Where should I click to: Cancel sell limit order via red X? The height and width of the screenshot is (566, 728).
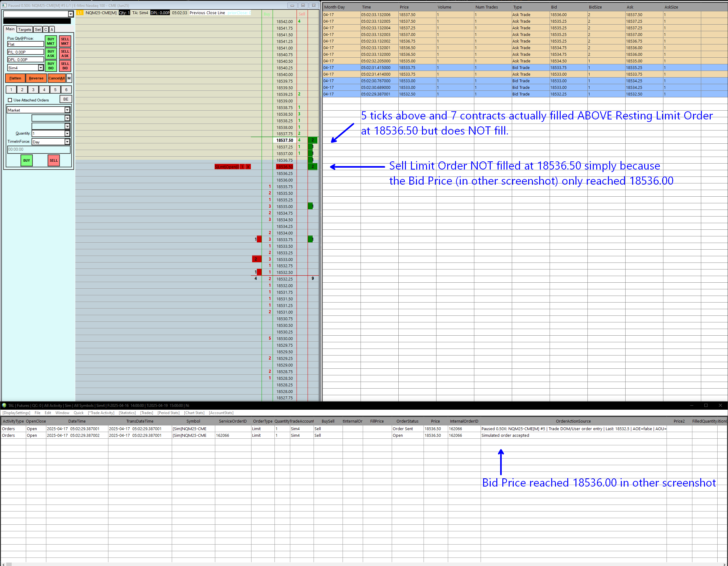[248, 167]
